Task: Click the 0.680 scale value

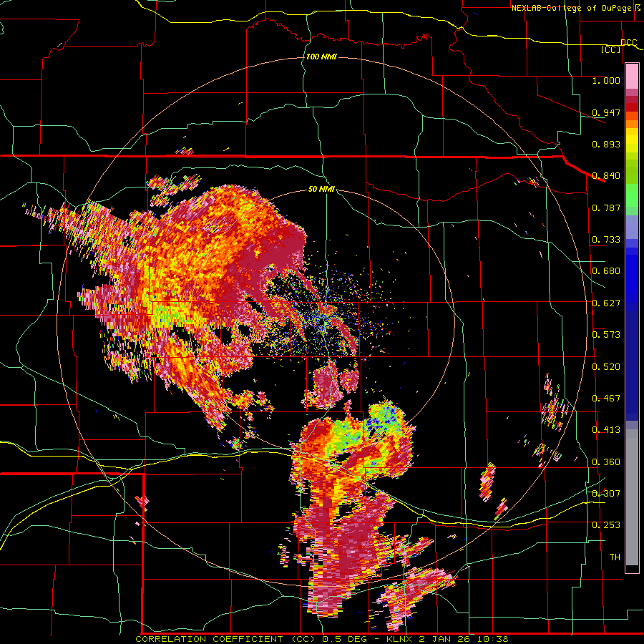Action: [x=606, y=271]
